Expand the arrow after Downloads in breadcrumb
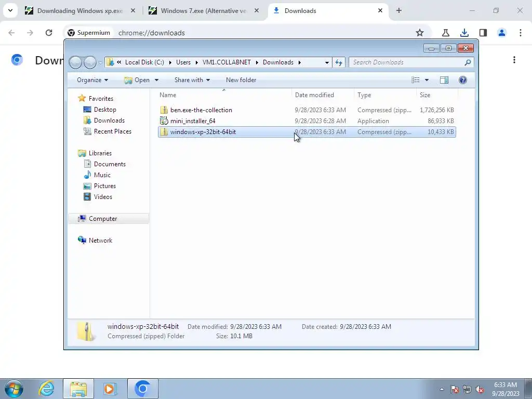Viewport: 532px width, 399px height. click(300, 62)
